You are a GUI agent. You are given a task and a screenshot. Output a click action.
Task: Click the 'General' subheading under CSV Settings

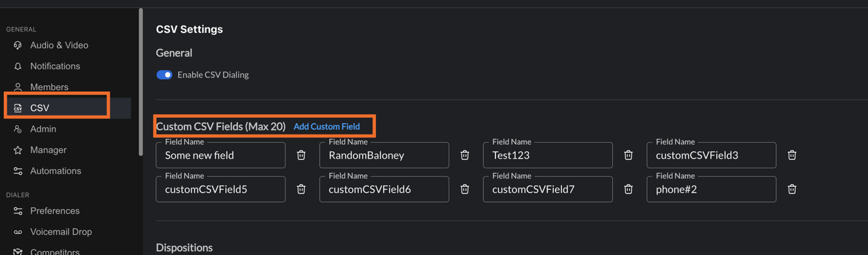[x=174, y=53]
